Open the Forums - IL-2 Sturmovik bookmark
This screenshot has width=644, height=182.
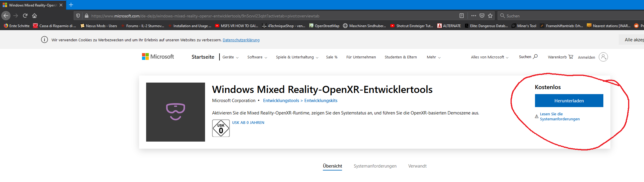(142, 26)
